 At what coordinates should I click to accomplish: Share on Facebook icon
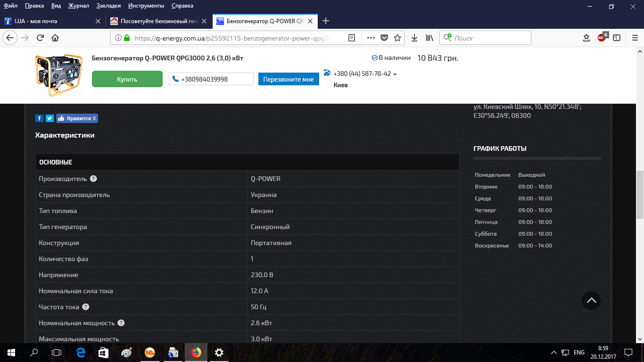[40, 118]
